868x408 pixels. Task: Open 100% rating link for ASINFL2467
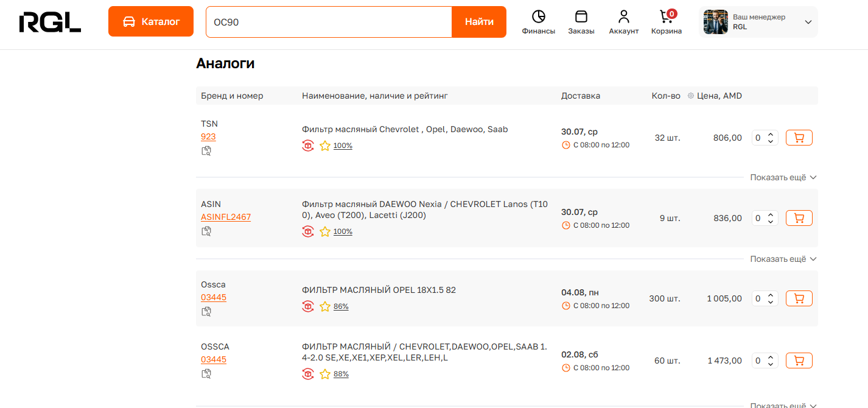[343, 231]
